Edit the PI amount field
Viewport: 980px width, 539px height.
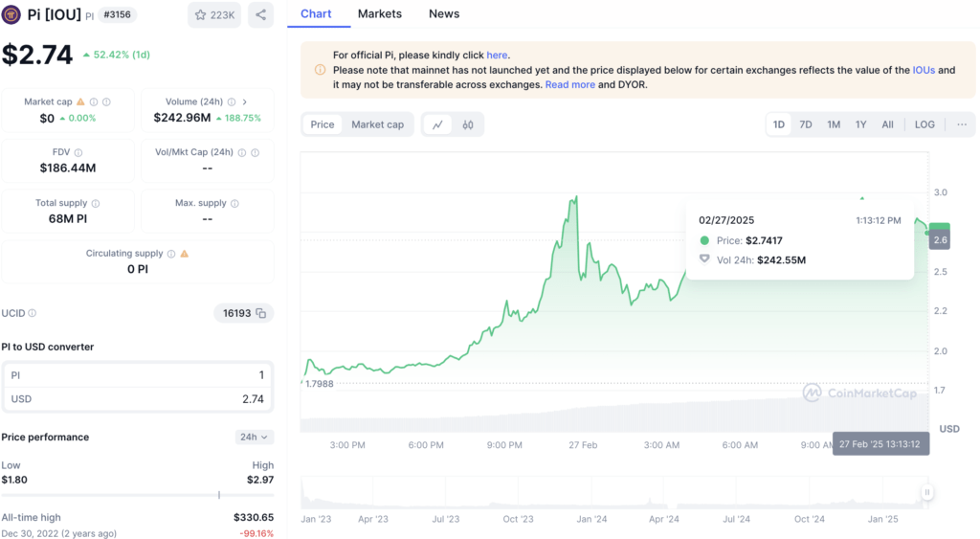138,375
